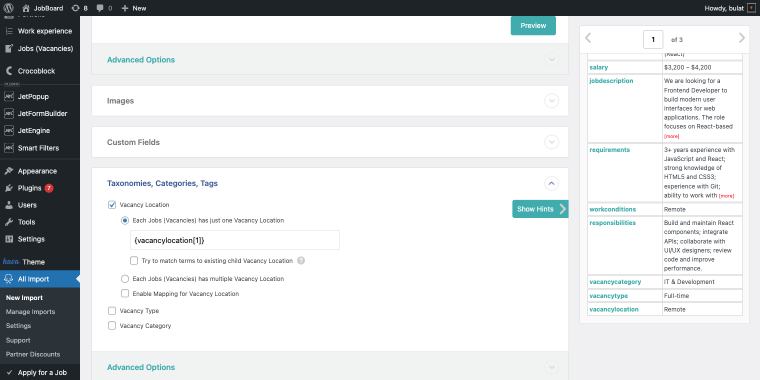Click the JetPopup sidebar icon
Image resolution: width=760 pixels, height=380 pixels.
coord(9,96)
